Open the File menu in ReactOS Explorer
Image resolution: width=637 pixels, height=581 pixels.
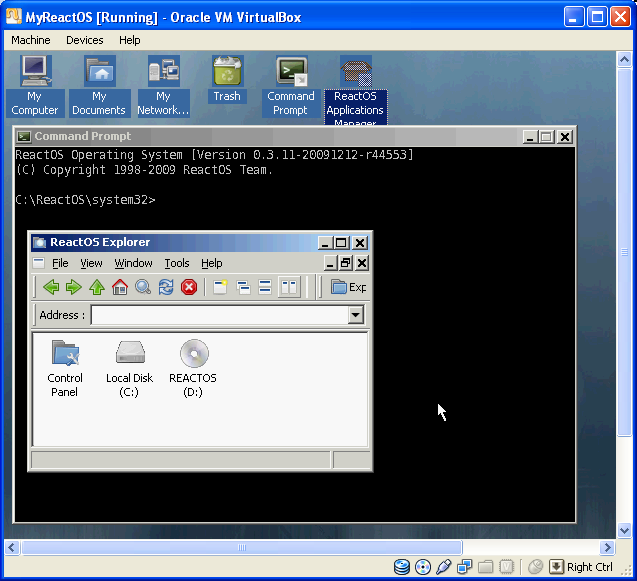point(60,263)
